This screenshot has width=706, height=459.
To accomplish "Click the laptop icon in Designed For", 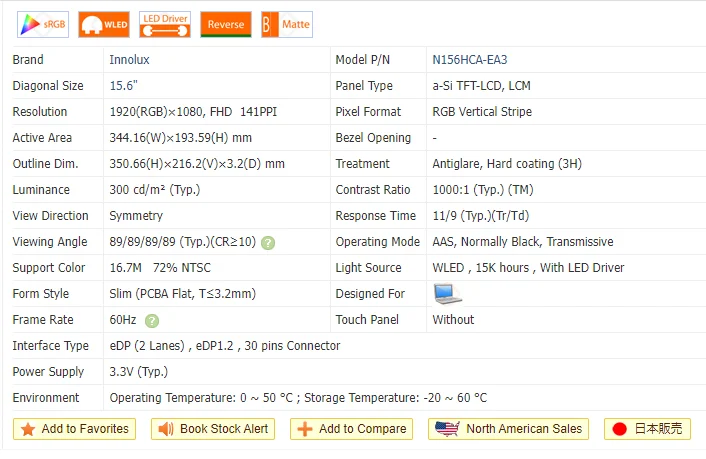I will click(x=447, y=294).
